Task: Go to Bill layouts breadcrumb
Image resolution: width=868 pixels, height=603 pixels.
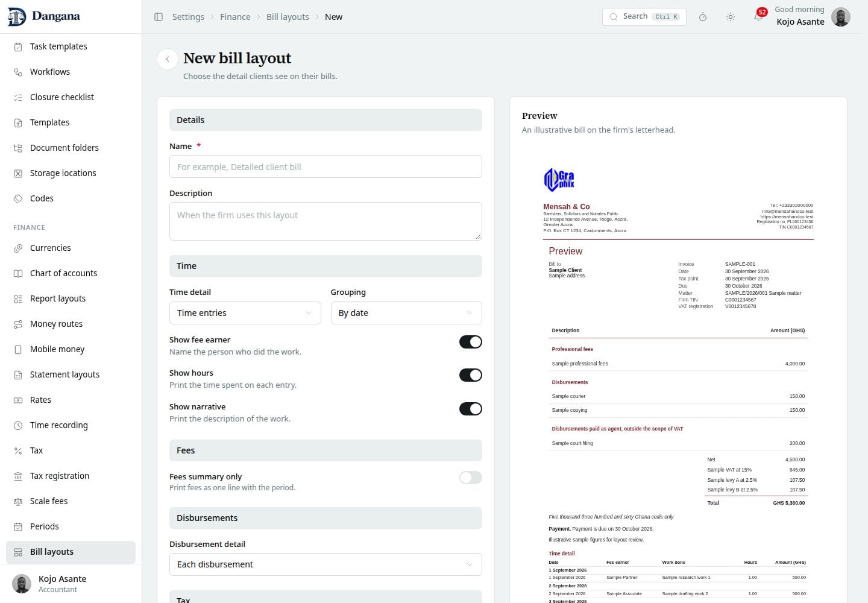Action: pyautogui.click(x=288, y=17)
